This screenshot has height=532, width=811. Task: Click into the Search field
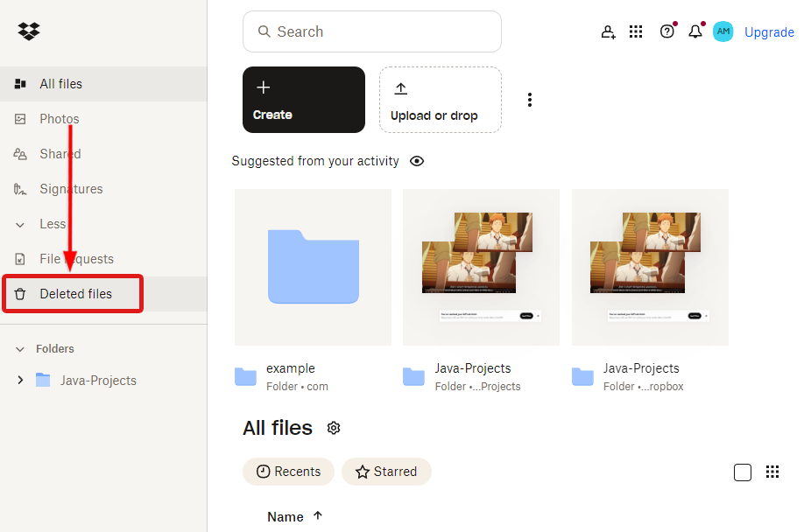point(372,31)
